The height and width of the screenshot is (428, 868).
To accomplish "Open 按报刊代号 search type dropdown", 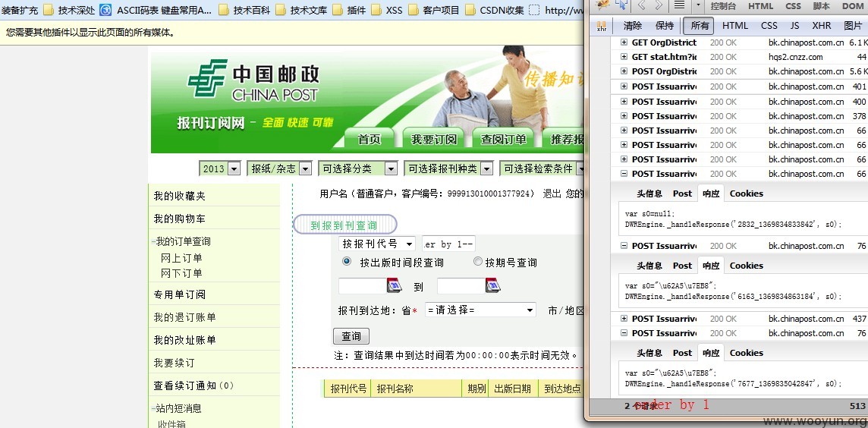I will (377, 244).
